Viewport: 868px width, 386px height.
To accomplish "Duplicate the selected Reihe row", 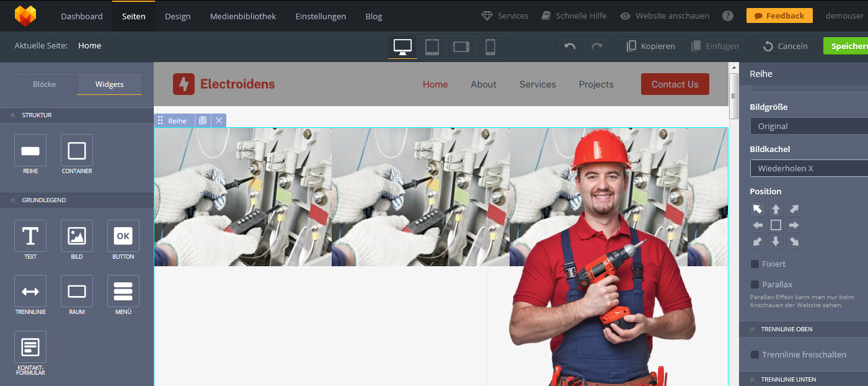I will click(203, 120).
